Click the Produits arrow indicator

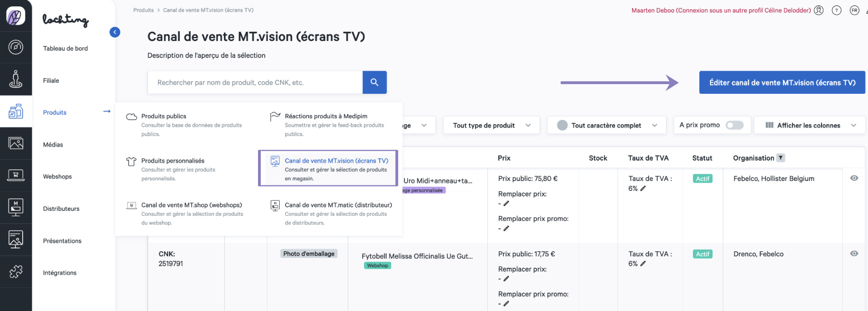click(107, 111)
